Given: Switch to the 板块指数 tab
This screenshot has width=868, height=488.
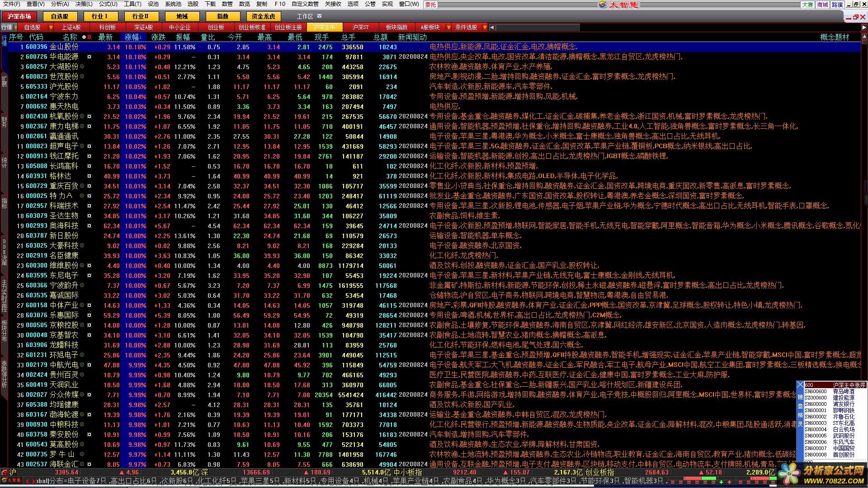Looking at the screenshot, I should pyautogui.click(x=397, y=27).
